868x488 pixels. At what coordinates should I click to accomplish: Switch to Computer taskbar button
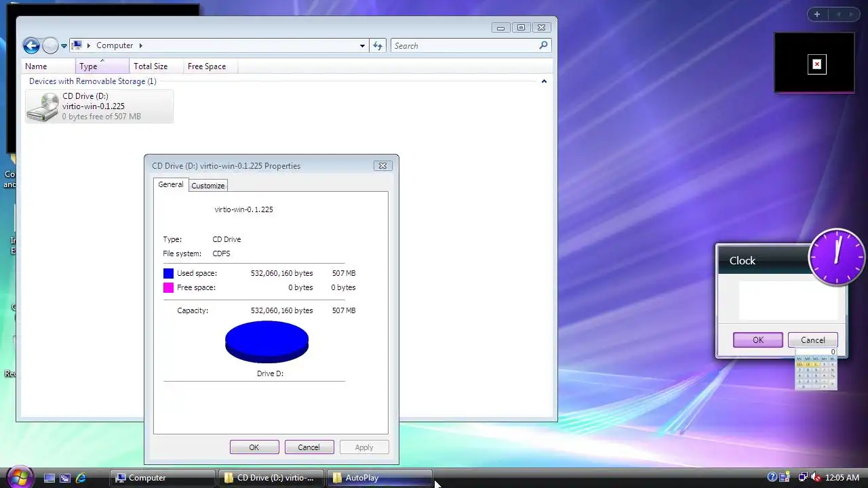[x=163, y=478]
